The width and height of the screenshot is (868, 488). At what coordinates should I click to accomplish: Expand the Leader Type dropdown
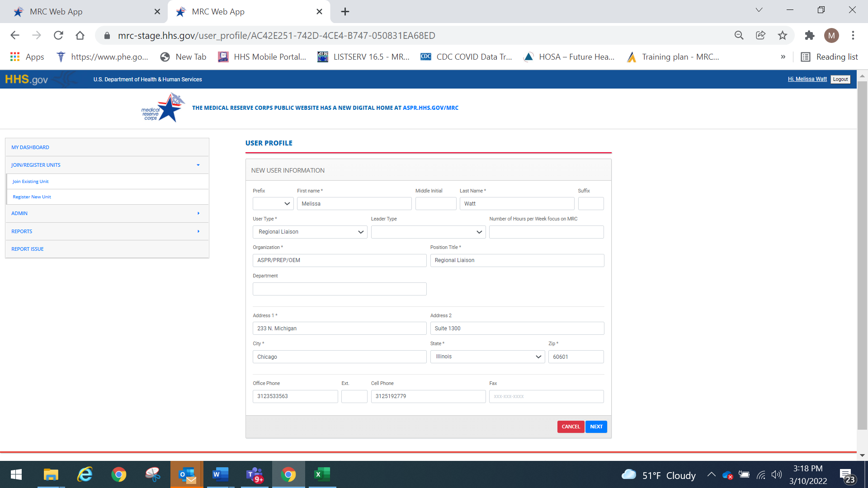pyautogui.click(x=428, y=232)
